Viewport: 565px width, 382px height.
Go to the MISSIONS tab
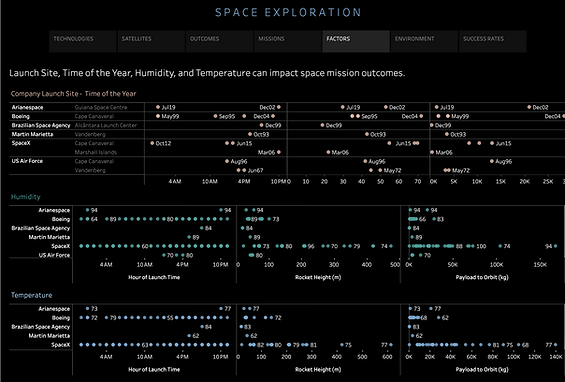pyautogui.click(x=288, y=41)
